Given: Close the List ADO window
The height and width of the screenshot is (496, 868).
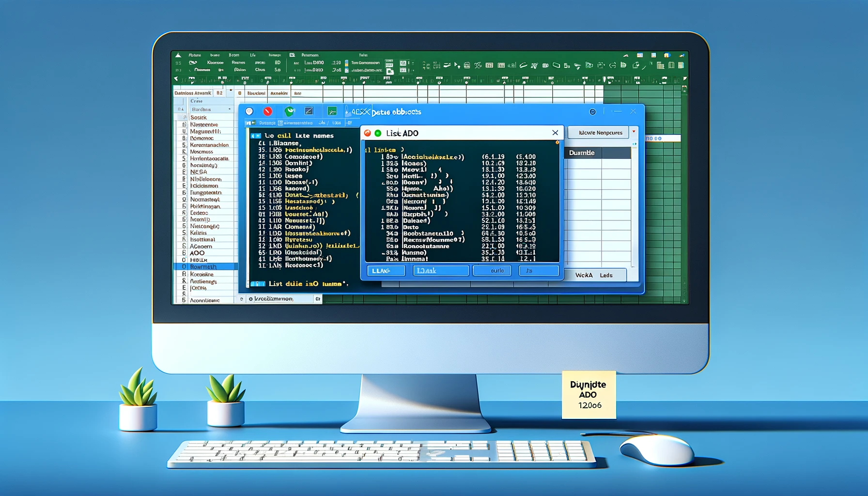Looking at the screenshot, I should click(x=555, y=133).
